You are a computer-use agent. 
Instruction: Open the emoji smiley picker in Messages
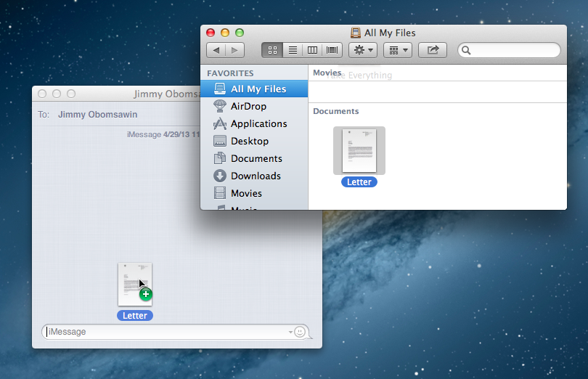[300, 332]
